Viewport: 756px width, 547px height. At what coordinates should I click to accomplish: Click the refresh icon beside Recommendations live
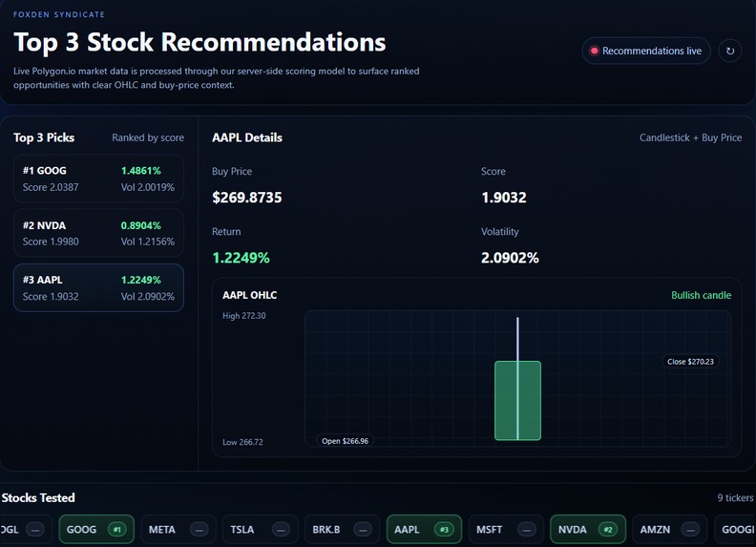(x=730, y=51)
